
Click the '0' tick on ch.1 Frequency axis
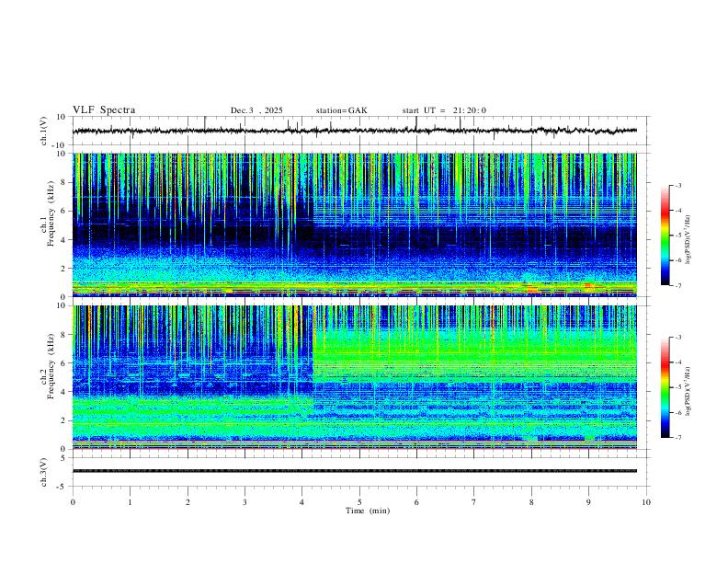click(64, 297)
